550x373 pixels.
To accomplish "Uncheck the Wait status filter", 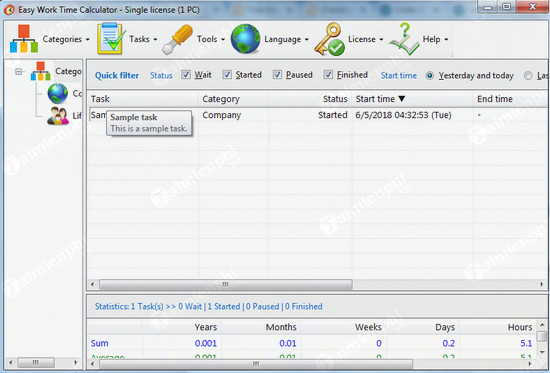I will click(x=186, y=75).
